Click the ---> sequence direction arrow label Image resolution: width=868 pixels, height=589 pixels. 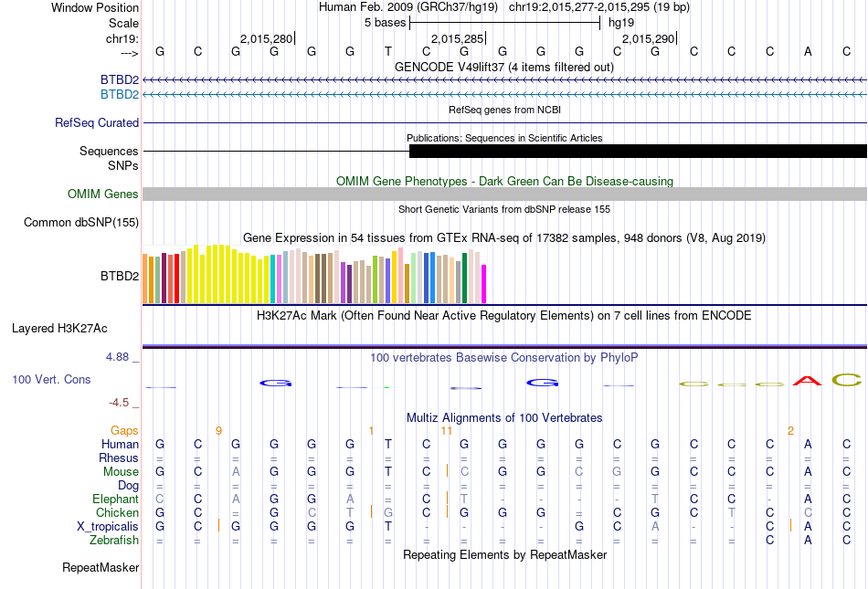[130, 53]
